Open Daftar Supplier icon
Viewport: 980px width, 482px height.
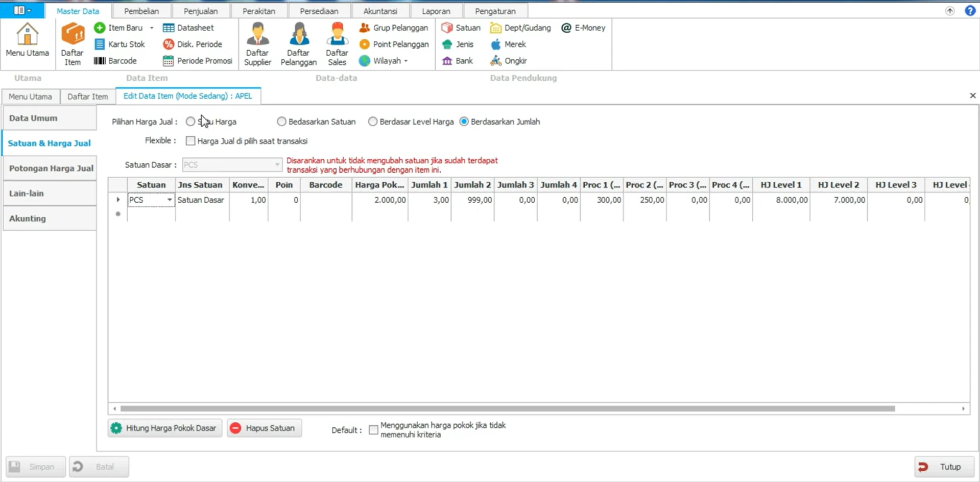coord(257,44)
